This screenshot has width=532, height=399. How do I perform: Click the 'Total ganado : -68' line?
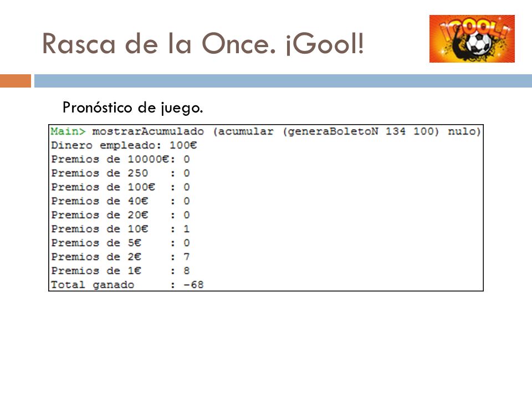click(x=127, y=285)
